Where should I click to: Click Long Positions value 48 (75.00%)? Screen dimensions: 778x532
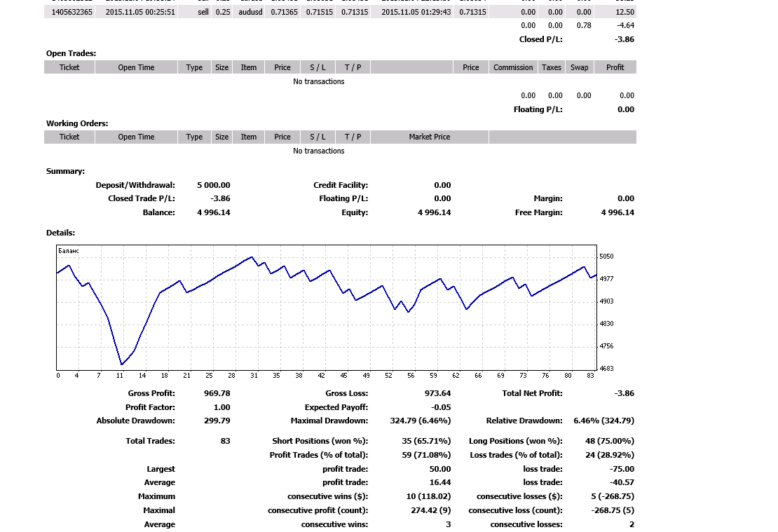pyautogui.click(x=610, y=441)
